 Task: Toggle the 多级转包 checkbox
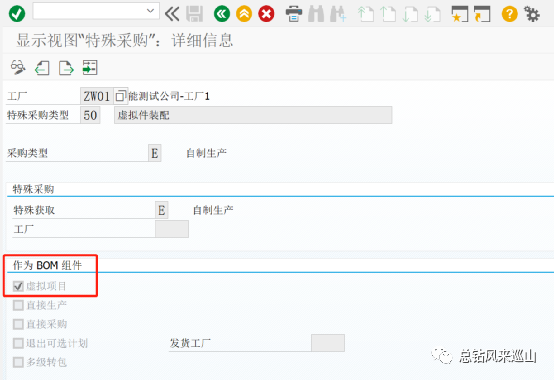pos(18,362)
